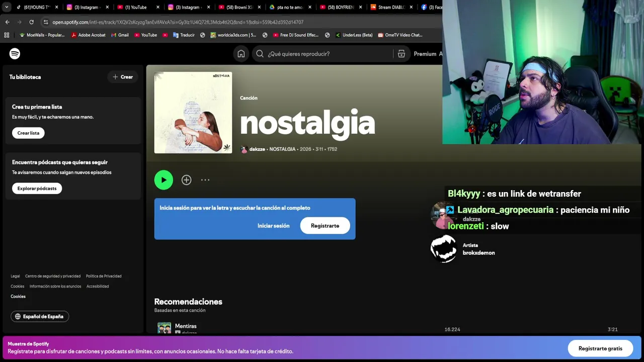Open MoeWalls bookmark
Screen dimensions: 644x362
[x=42, y=35]
